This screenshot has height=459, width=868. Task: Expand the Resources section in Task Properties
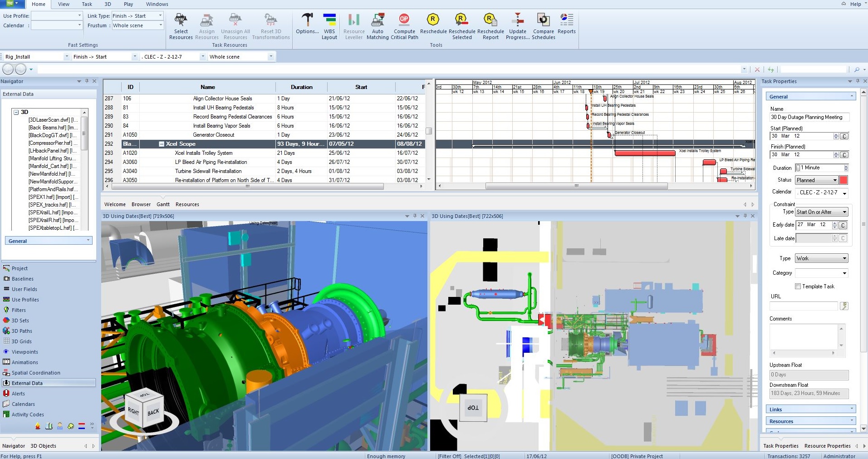click(x=810, y=421)
